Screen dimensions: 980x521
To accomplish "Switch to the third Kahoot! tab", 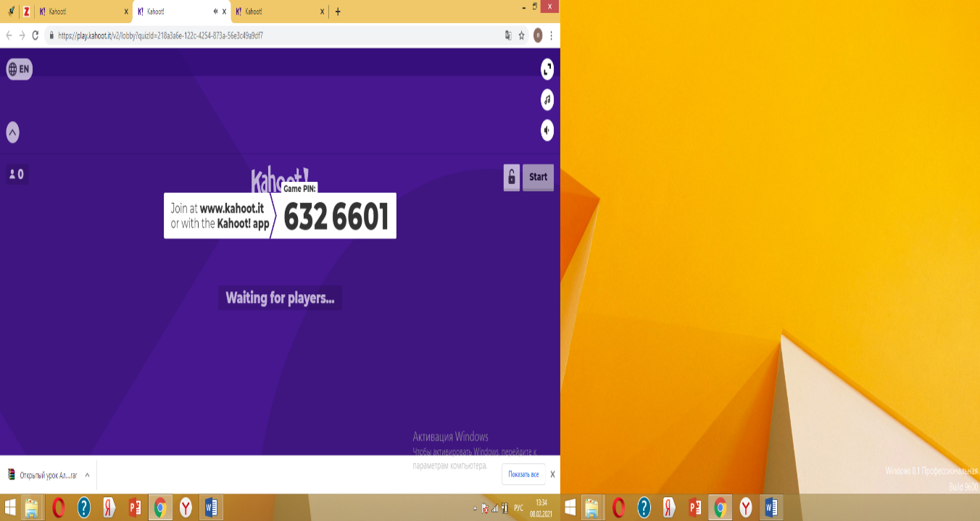I will (x=279, y=12).
